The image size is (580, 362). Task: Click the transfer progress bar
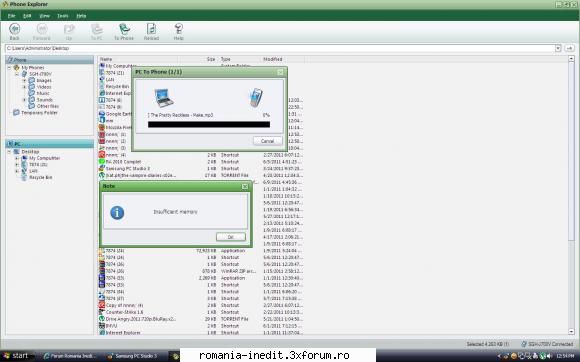[209, 125]
